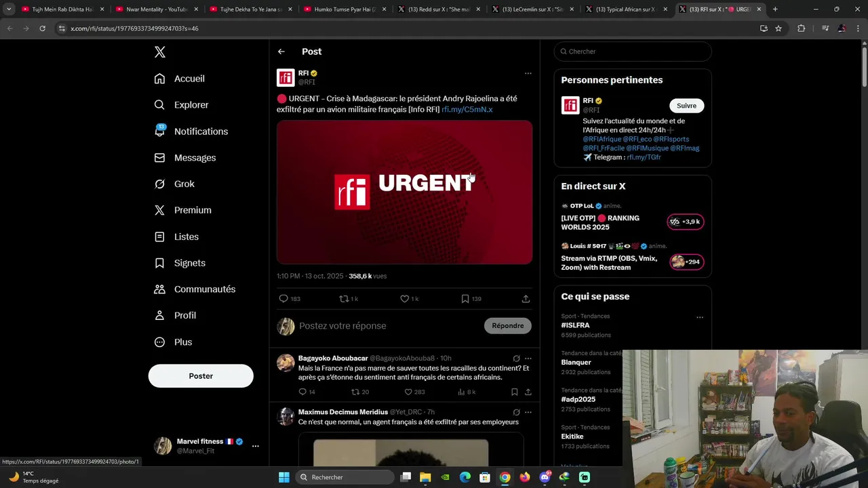Click Grok icon on Bagayoko's reply

tap(516, 359)
